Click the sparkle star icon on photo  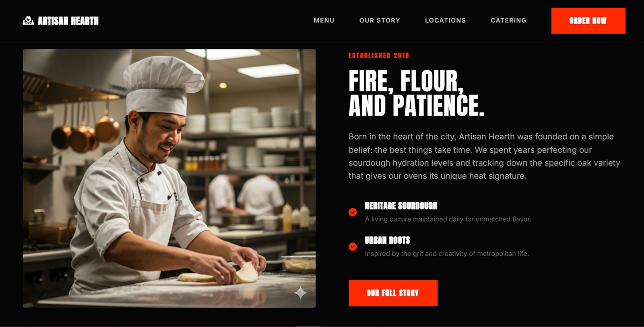(x=300, y=293)
